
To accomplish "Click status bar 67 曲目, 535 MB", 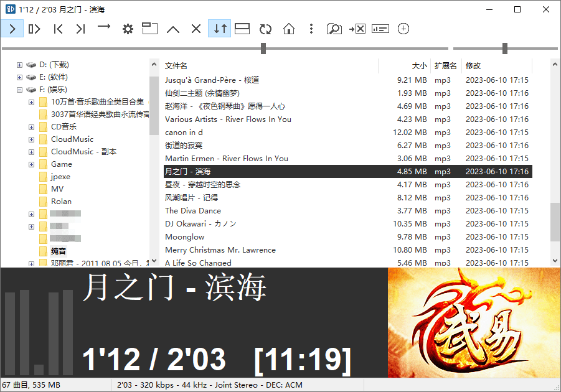I will (31, 385).
